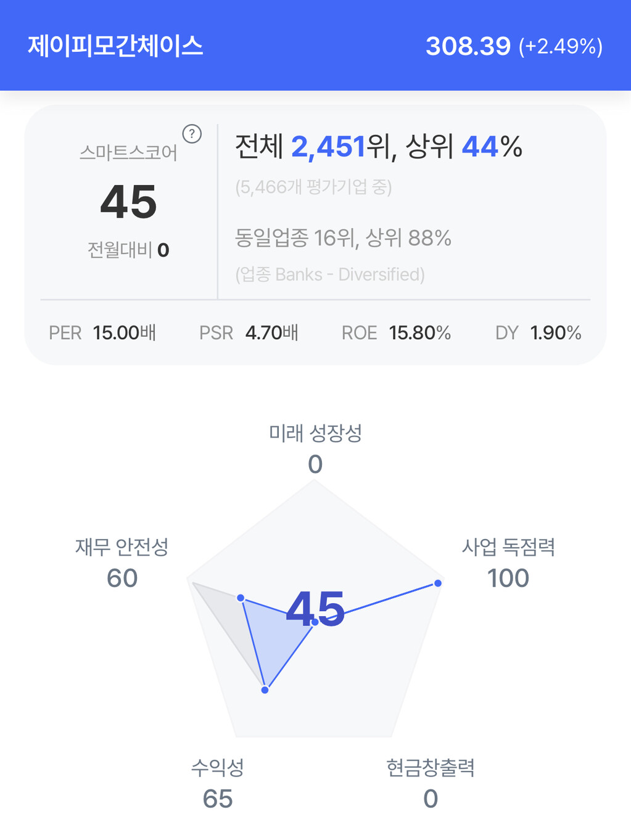
Task: Click the +2.49% price change
Action: pos(560,47)
